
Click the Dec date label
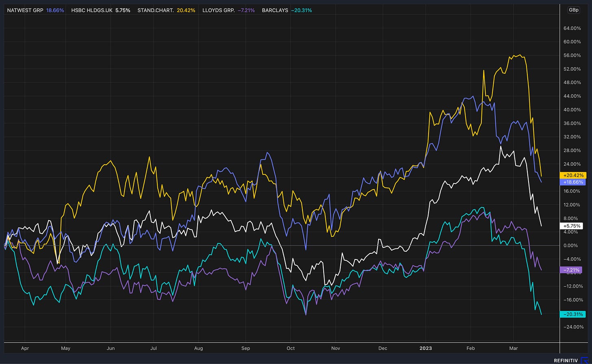383,349
